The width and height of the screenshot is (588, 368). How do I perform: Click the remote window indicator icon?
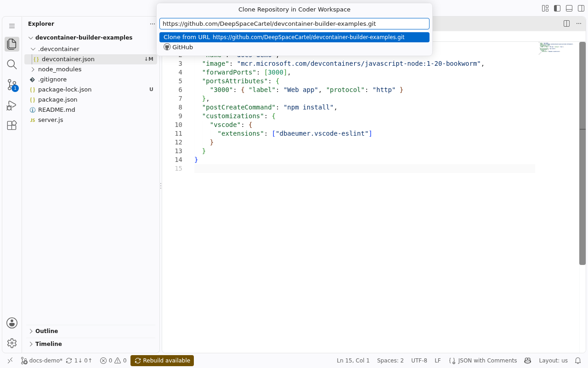tap(10, 361)
